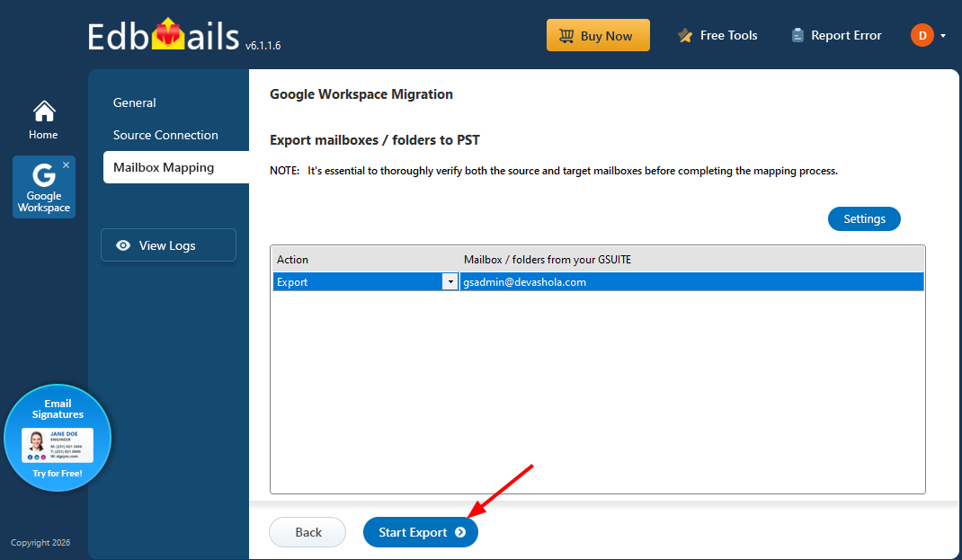Switch to the General tab

[x=134, y=102]
